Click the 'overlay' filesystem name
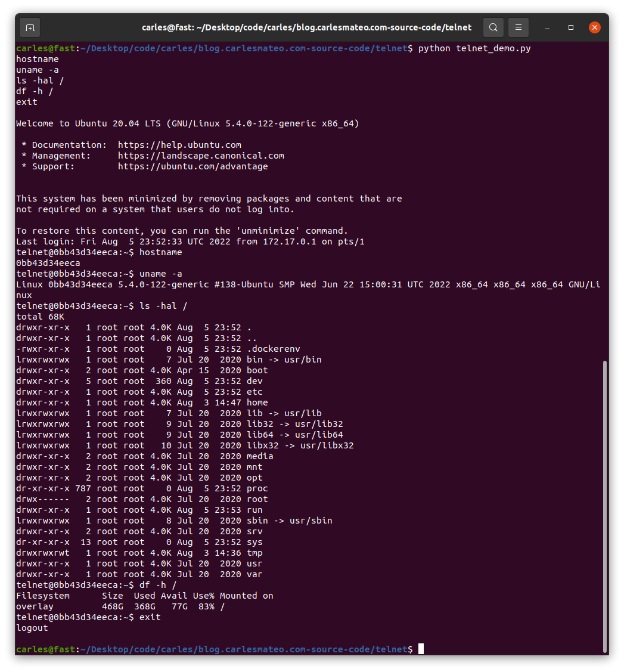Viewport: 624px width, 672px height. (x=35, y=606)
